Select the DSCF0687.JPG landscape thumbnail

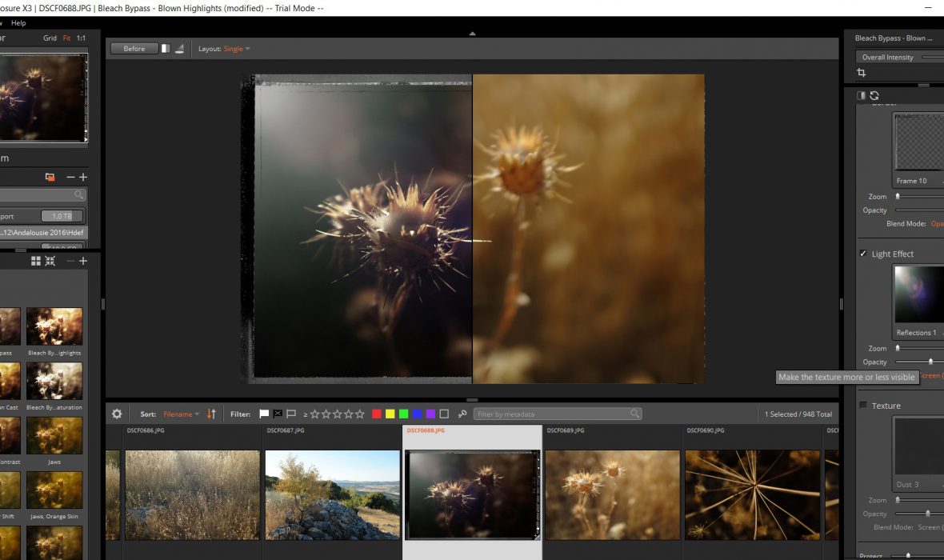332,494
